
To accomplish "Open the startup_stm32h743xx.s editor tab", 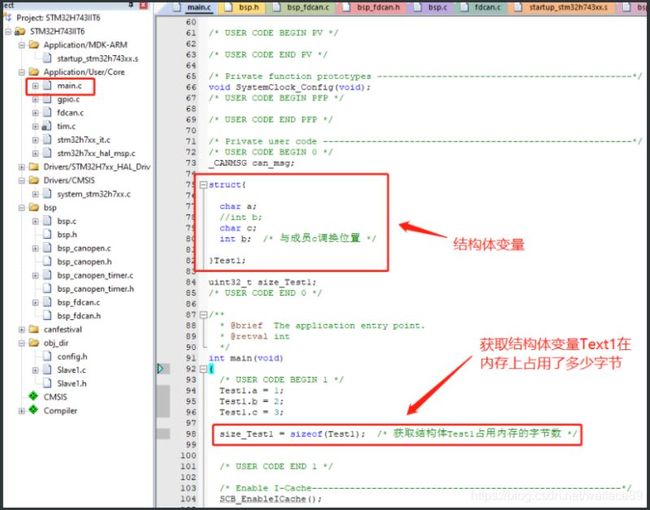I will [562, 7].
